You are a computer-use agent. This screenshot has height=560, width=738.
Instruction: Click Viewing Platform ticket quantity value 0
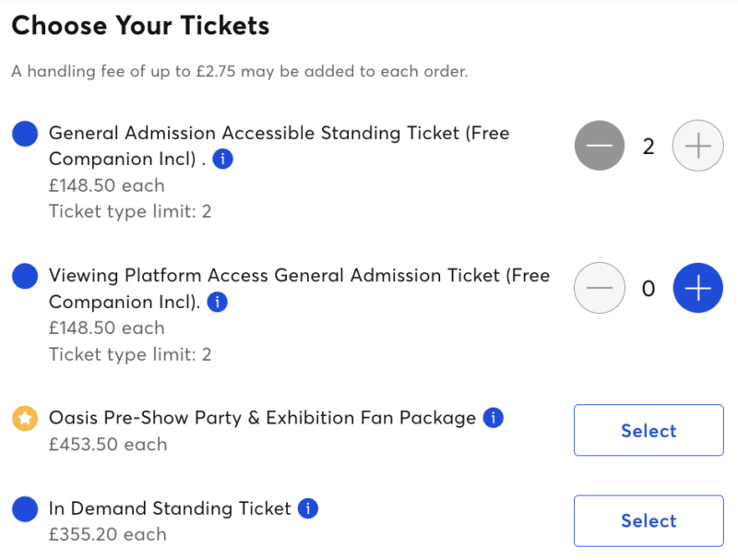coord(649,289)
